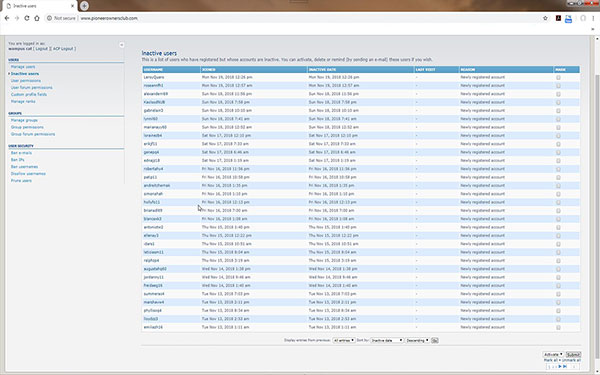The image size is (600, 375).
Task: Click the blue extension icon in toolbar
Action: (569, 18)
